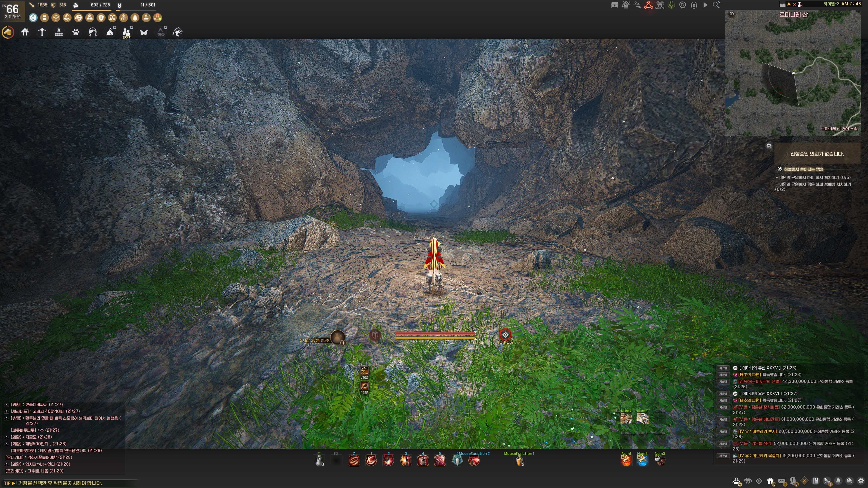Click the tent camp icon
The height and width of the screenshot is (488, 868).
click(x=110, y=32)
